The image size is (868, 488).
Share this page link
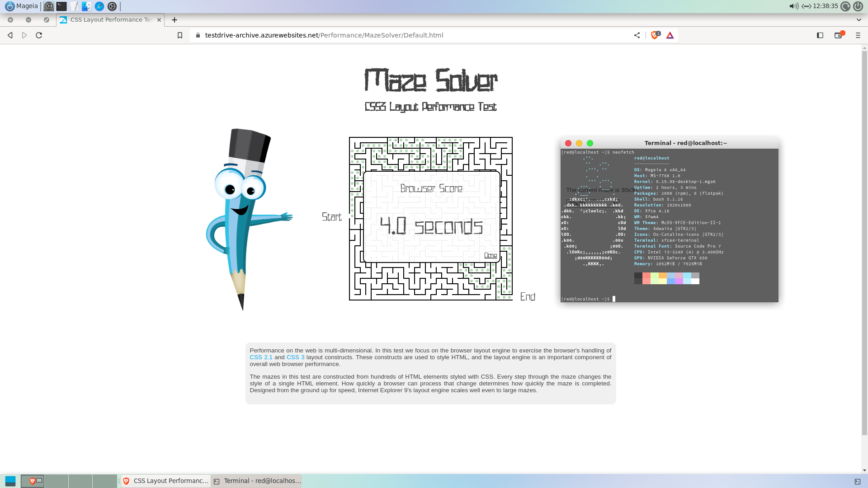637,35
